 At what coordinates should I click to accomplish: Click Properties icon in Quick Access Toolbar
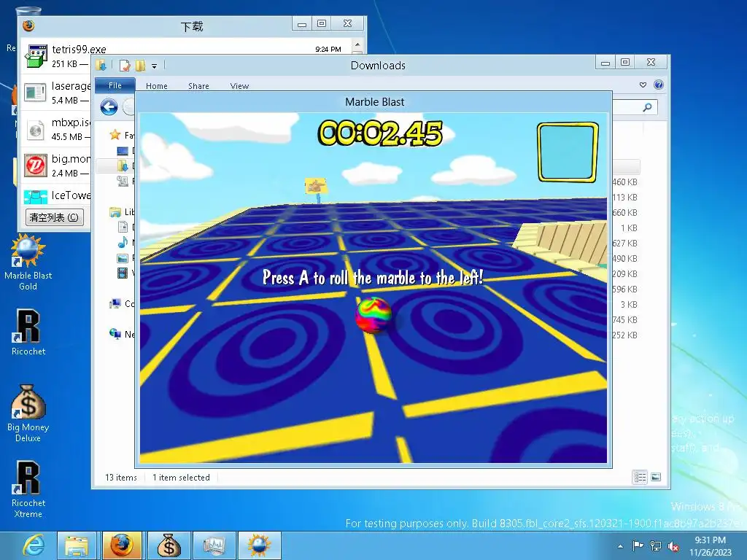125,65
